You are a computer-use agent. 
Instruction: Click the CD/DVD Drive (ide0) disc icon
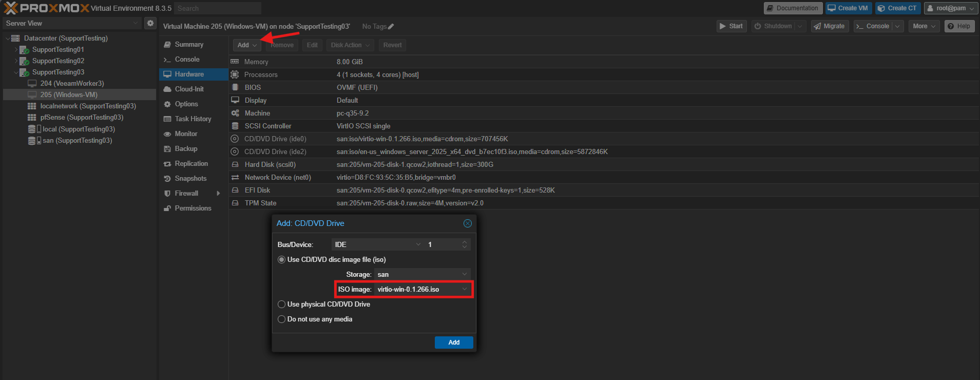tap(235, 139)
